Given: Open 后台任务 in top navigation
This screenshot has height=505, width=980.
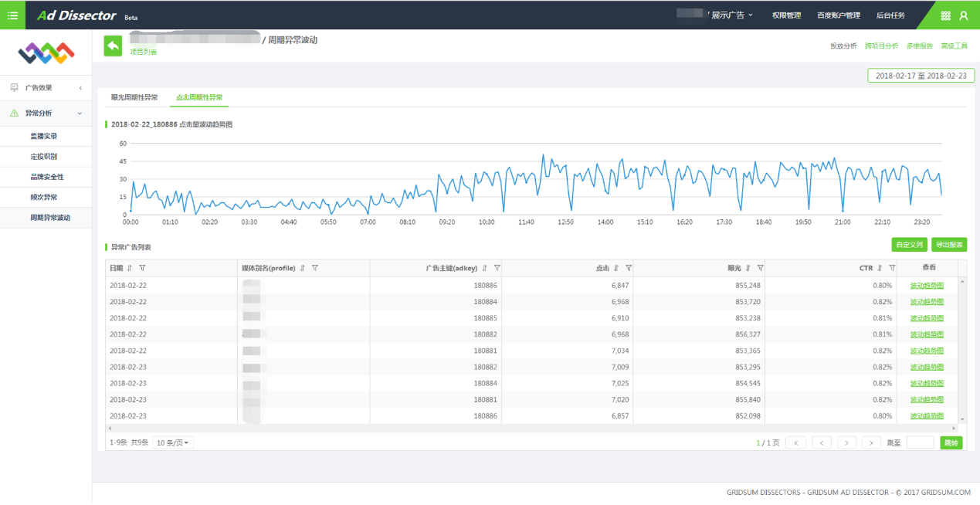Looking at the screenshot, I should 890,15.
